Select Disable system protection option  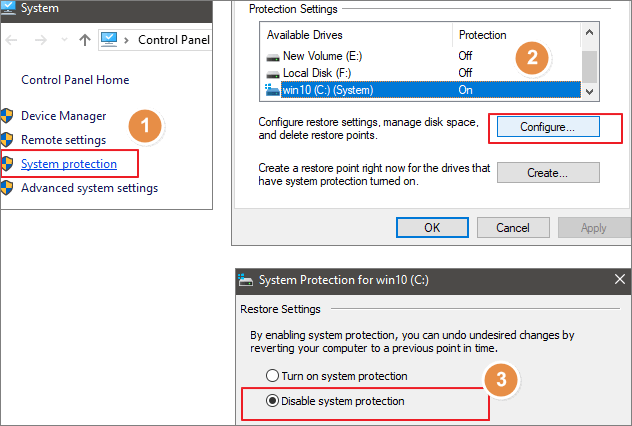click(x=271, y=401)
